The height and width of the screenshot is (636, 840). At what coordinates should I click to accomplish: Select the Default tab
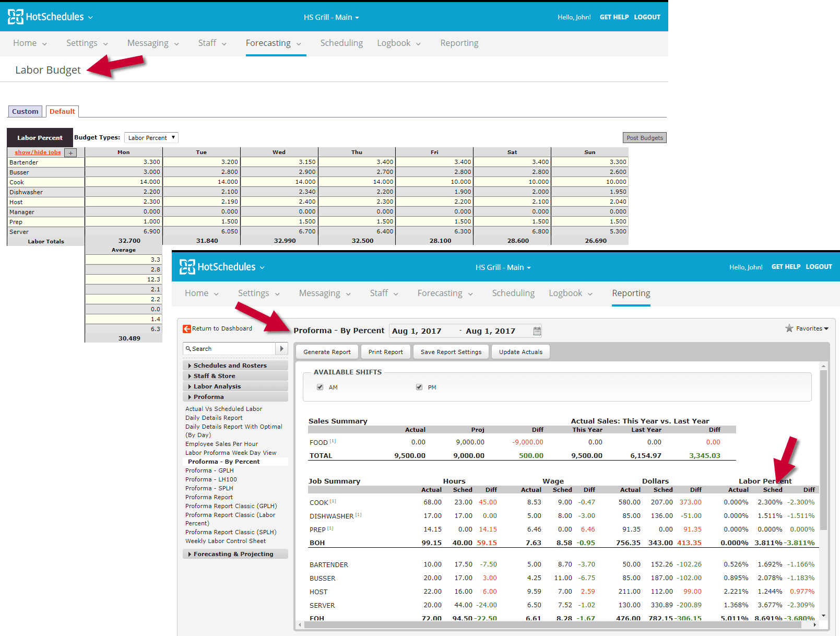tap(62, 112)
